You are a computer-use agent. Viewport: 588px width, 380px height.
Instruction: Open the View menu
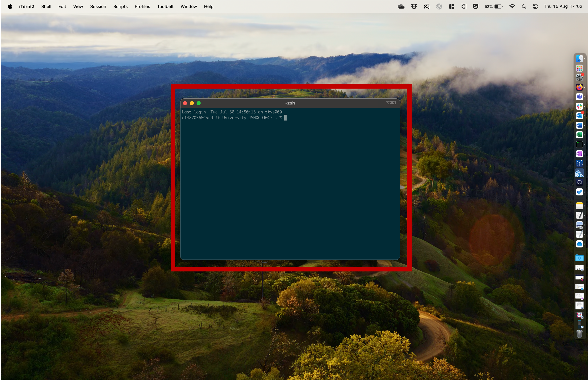click(x=78, y=7)
